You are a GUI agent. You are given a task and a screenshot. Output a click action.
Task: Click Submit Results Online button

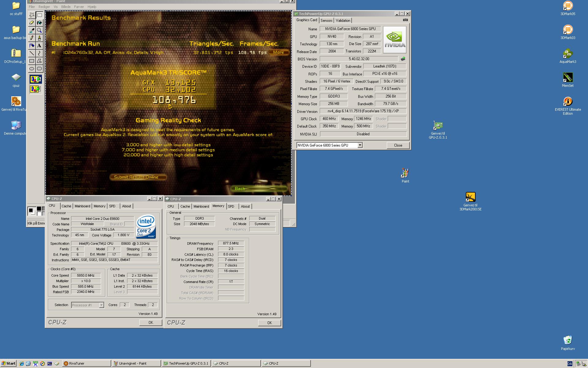[138, 177]
